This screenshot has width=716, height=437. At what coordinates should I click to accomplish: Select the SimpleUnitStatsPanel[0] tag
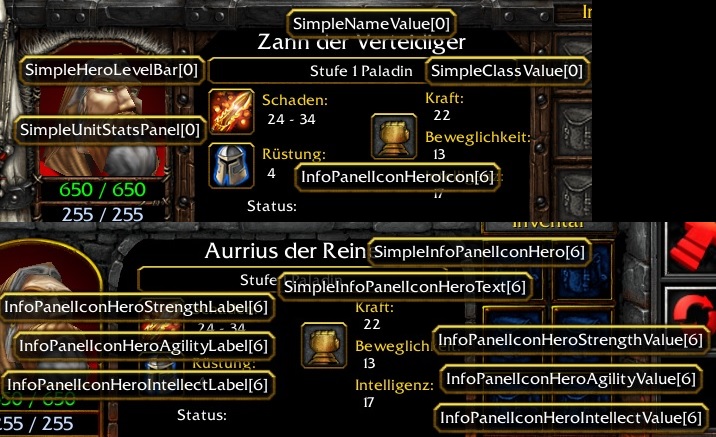click(x=110, y=130)
